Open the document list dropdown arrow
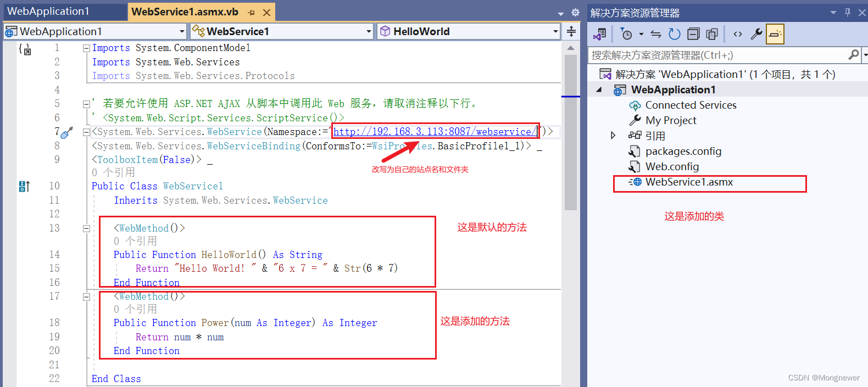 561,14
